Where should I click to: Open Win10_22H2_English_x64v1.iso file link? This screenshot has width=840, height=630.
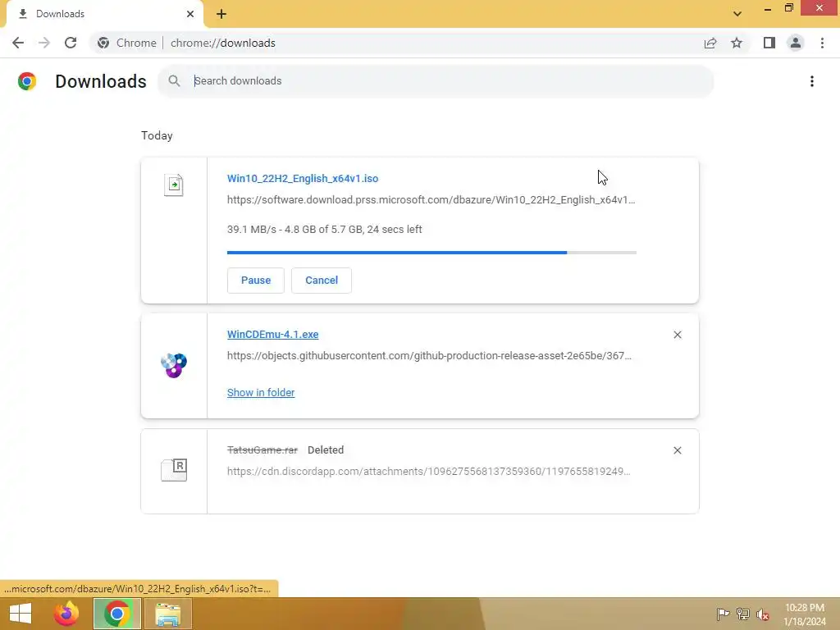[303, 178]
